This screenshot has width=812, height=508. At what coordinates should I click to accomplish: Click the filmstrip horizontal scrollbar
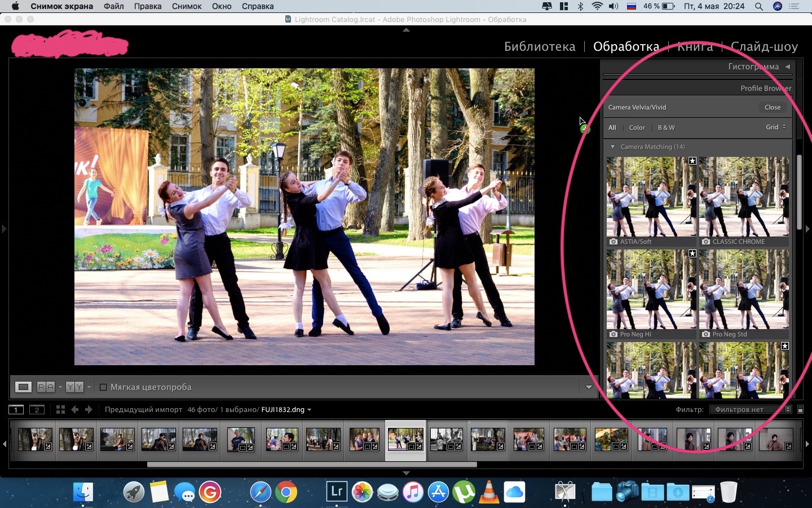[x=312, y=465]
